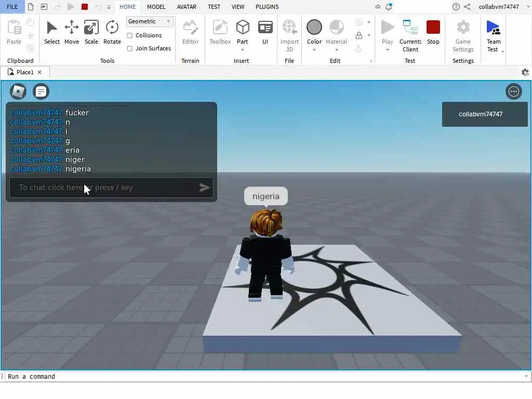Click the Run a command bar
Viewport: 532px width, 399px height.
[x=264, y=376]
